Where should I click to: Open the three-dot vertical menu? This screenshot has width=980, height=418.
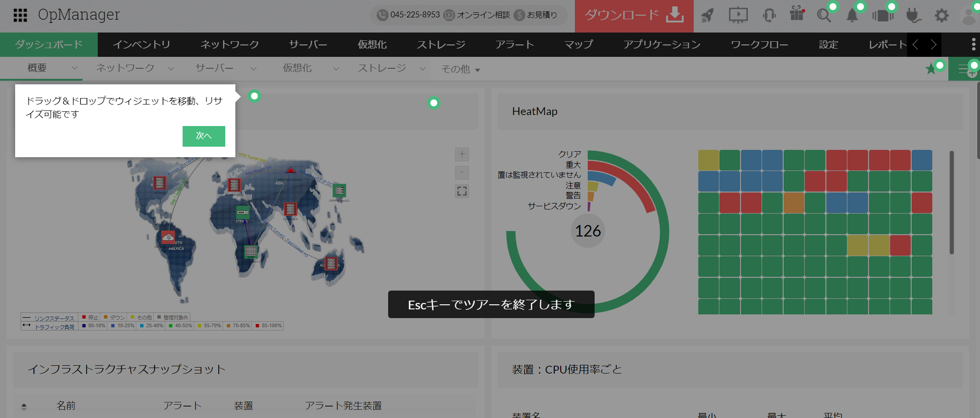click(974, 44)
